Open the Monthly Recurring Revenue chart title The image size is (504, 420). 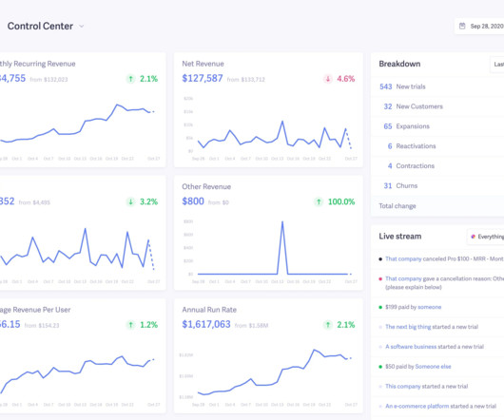[x=38, y=64]
